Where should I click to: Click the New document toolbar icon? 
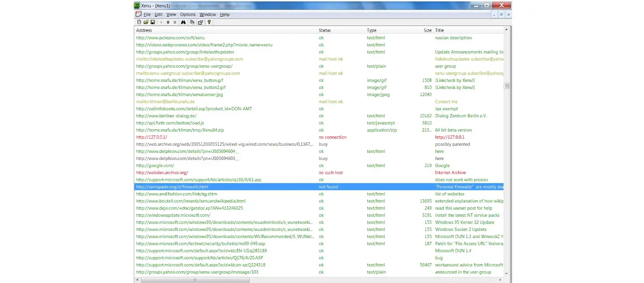tap(139, 22)
